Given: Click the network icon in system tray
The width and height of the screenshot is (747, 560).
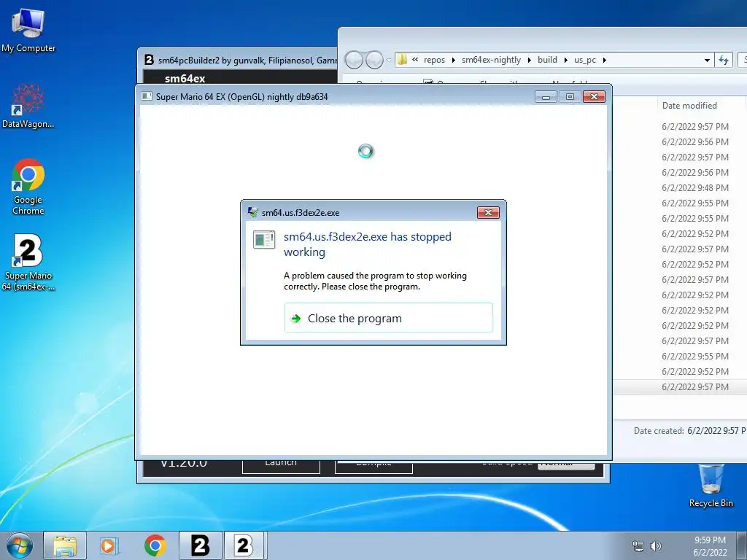Looking at the screenshot, I should tap(638, 546).
